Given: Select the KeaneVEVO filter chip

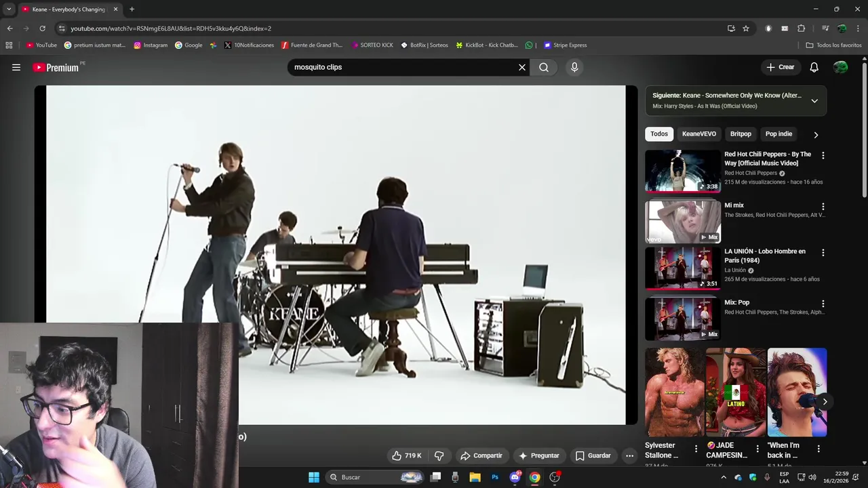Looking at the screenshot, I should pyautogui.click(x=698, y=134).
